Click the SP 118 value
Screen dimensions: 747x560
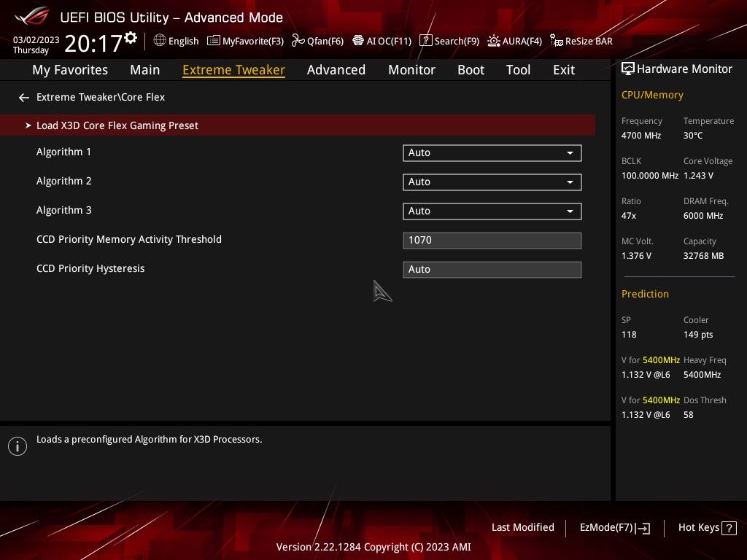(x=629, y=335)
